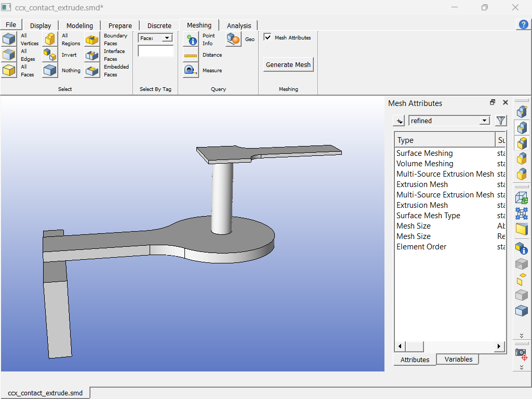Click the wireframe cube refresh icon

(x=522, y=198)
